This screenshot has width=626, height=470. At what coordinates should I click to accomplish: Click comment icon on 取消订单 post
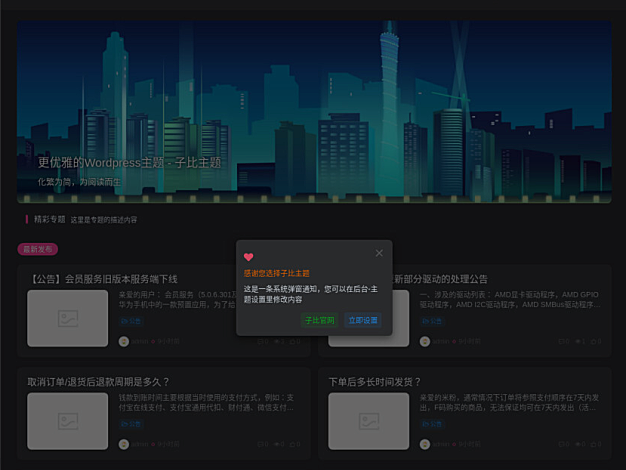pyautogui.click(x=260, y=444)
